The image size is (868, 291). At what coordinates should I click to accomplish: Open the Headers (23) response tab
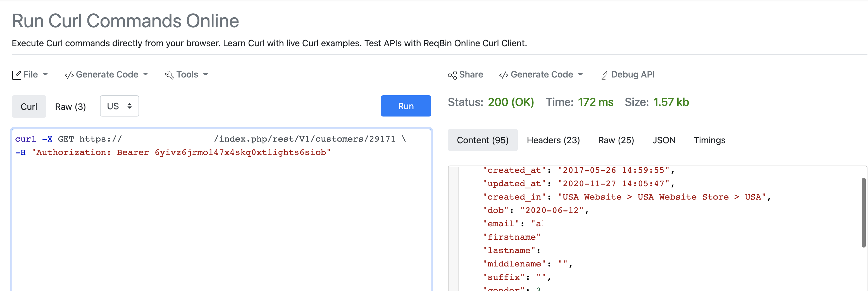553,140
